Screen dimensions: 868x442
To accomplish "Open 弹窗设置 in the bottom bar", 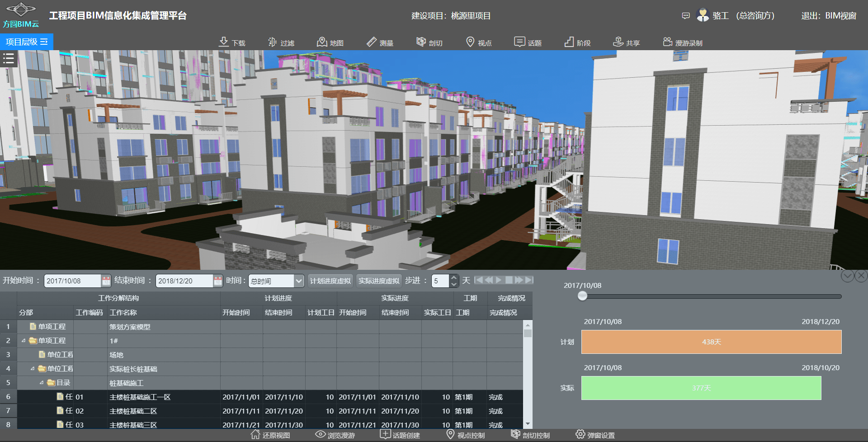I will coord(595,435).
